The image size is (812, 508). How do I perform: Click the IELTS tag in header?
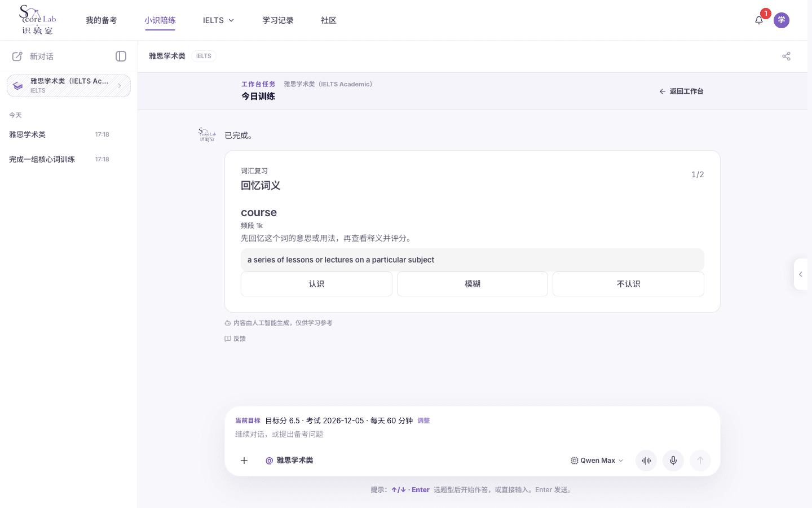coord(204,56)
